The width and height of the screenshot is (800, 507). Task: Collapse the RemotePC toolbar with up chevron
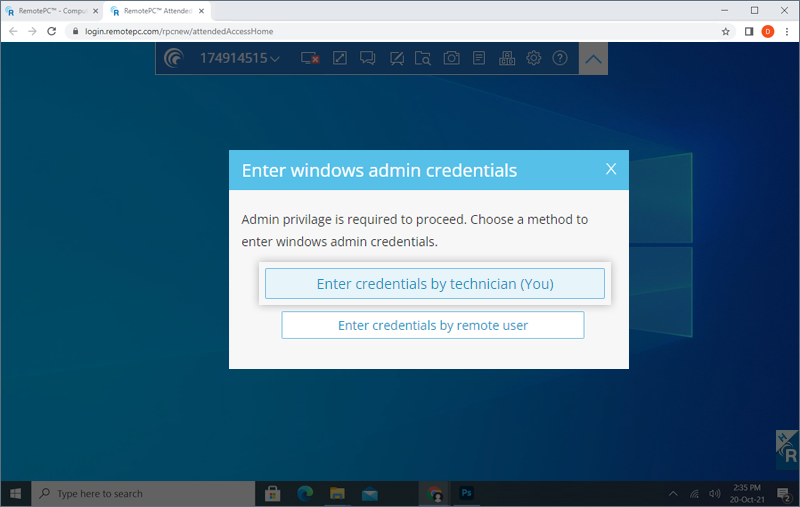(x=593, y=59)
